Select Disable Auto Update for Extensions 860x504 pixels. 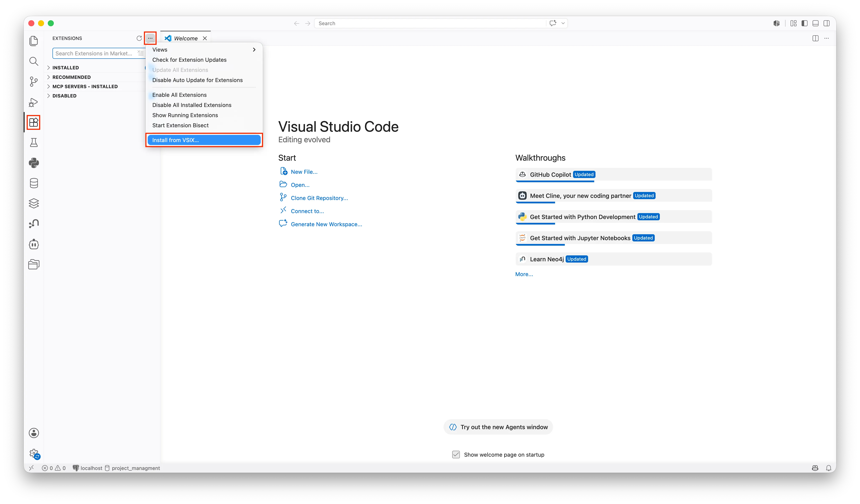204,80
